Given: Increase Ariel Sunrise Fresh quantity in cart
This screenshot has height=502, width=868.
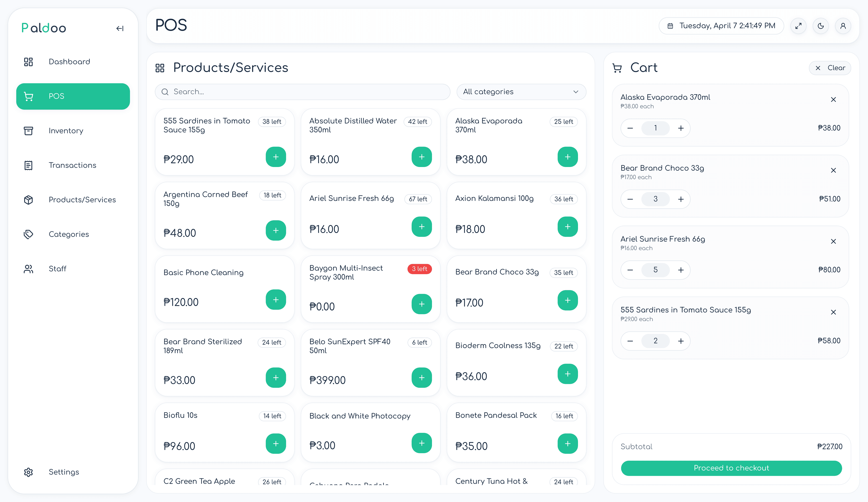Looking at the screenshot, I should click(x=681, y=270).
